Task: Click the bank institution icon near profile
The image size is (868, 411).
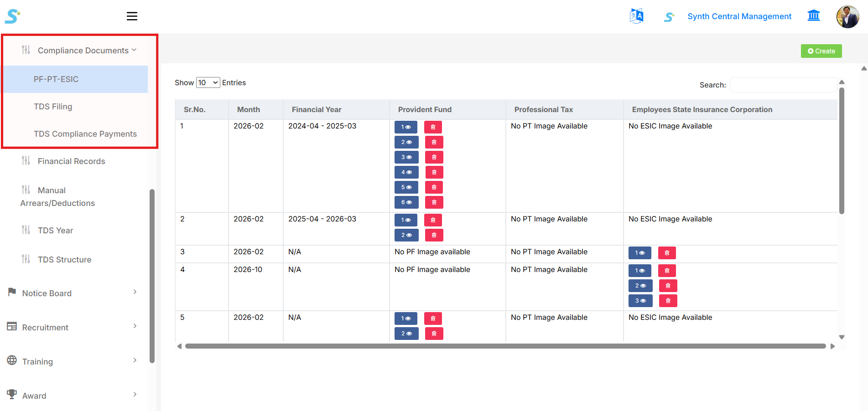Action: 814,15
